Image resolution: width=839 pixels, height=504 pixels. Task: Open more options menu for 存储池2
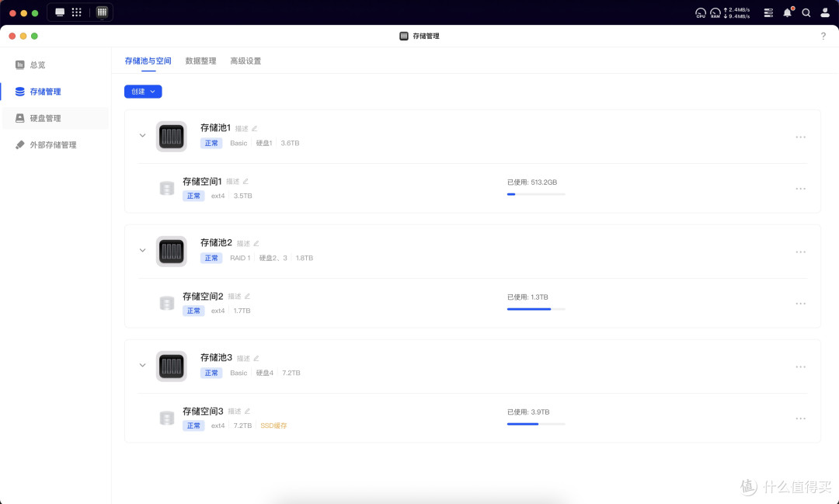tap(800, 252)
